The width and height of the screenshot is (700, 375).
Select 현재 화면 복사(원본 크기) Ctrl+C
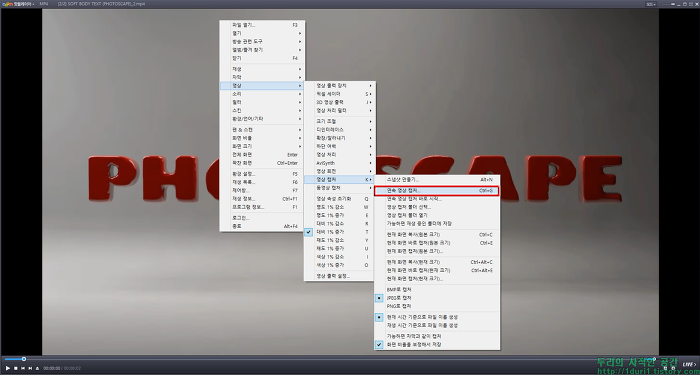437,235
